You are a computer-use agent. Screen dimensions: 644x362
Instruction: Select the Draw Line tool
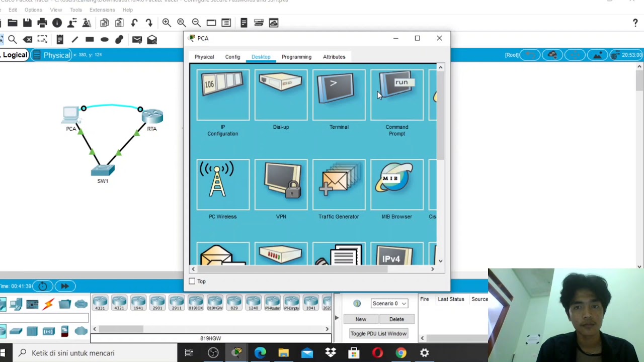click(75, 39)
